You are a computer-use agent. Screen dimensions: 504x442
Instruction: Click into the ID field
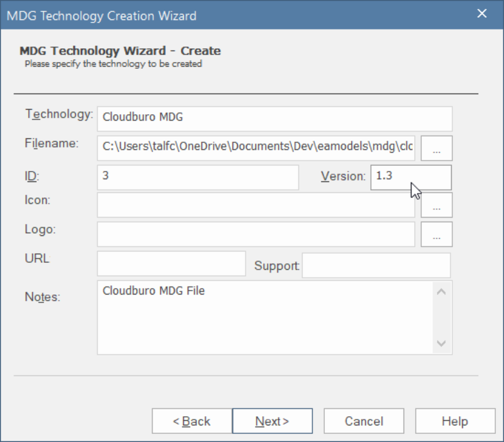[x=197, y=177]
